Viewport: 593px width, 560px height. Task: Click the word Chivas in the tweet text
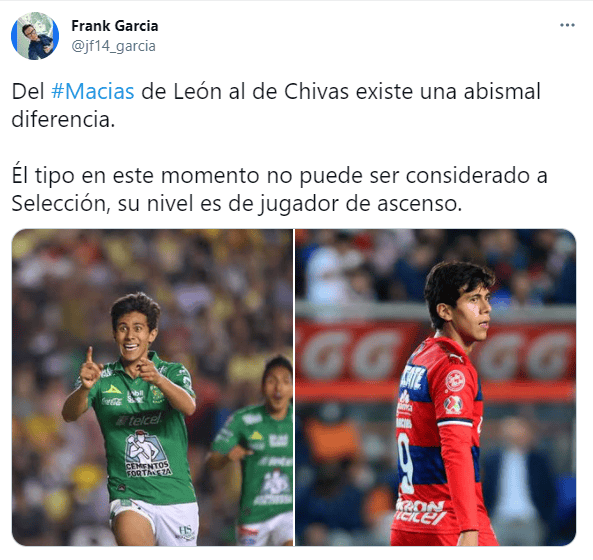tap(316, 92)
